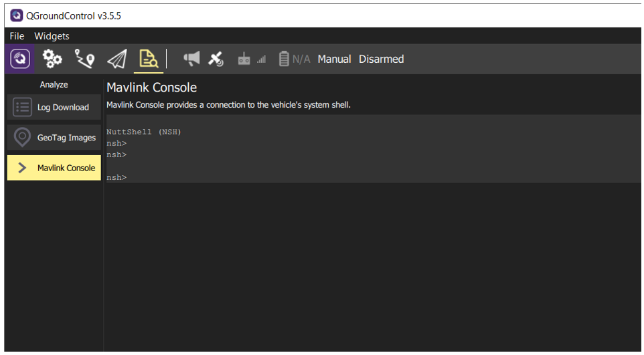The height and width of the screenshot is (355, 644).
Task: Open Vehicle Setup gears icon
Action: pos(52,59)
